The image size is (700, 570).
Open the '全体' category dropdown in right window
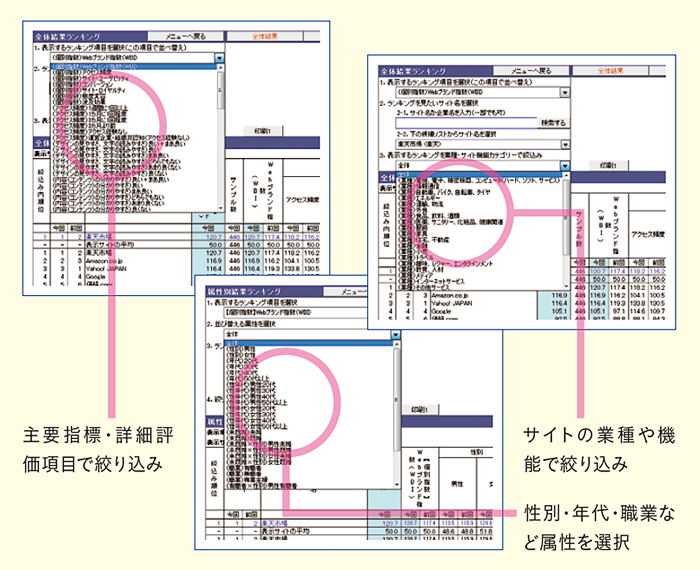click(x=565, y=166)
